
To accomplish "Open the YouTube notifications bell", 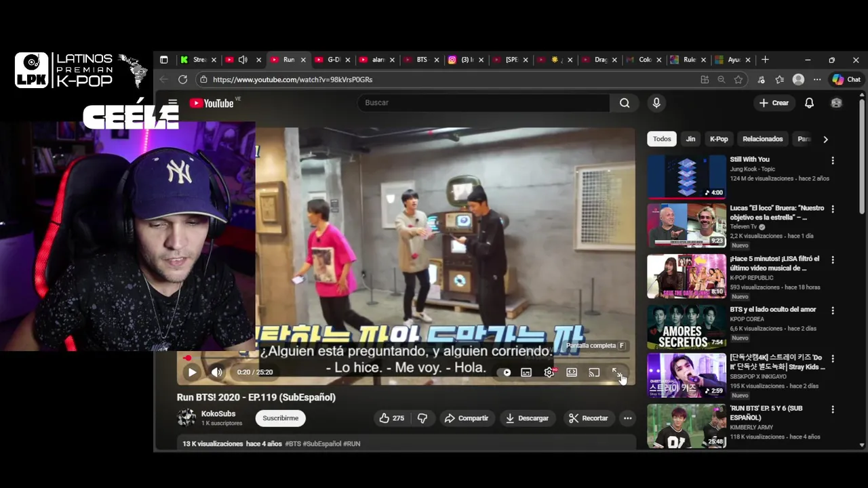I will (x=809, y=103).
